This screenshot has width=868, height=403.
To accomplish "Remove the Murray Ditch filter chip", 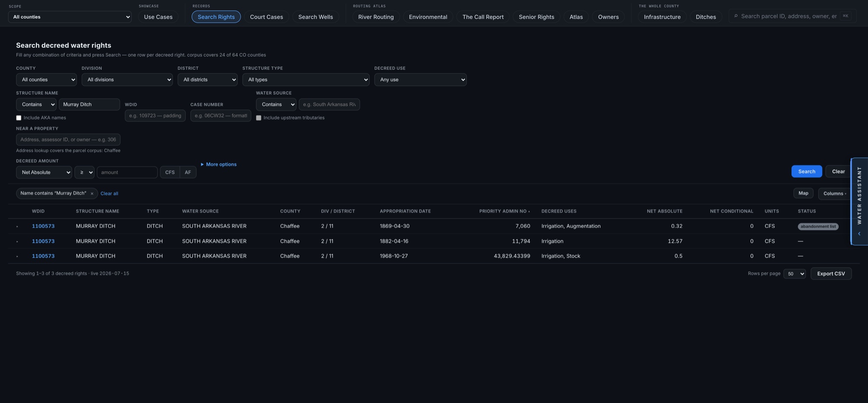I will click(x=92, y=193).
